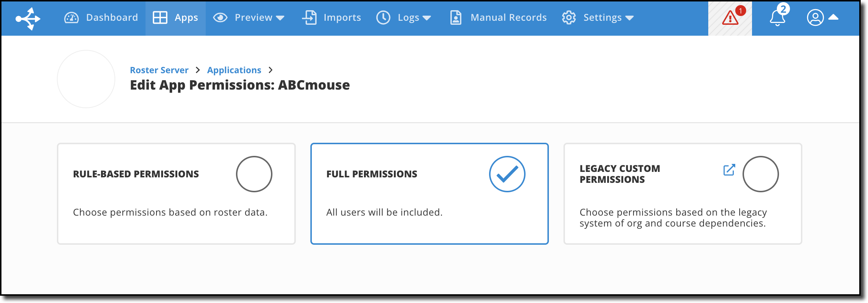This screenshot has width=868, height=303.
Task: Switch to the Dashboard section
Action: pyautogui.click(x=112, y=17)
